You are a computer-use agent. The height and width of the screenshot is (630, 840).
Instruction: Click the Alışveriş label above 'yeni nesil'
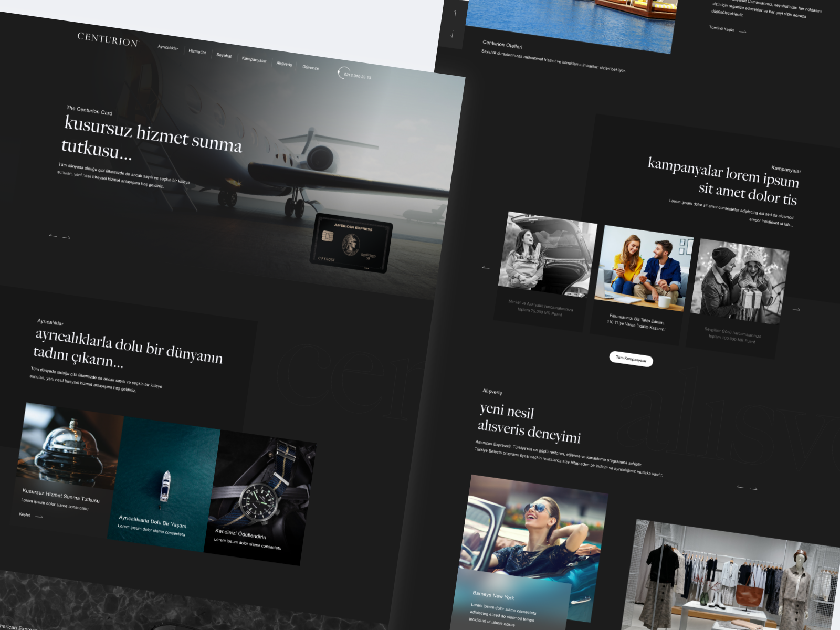point(492,391)
